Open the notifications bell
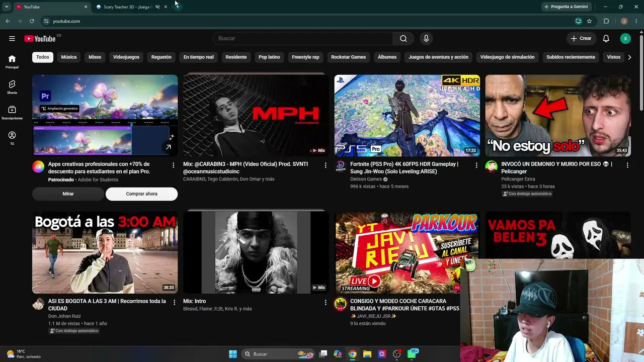This screenshot has width=644, height=362. (x=606, y=39)
